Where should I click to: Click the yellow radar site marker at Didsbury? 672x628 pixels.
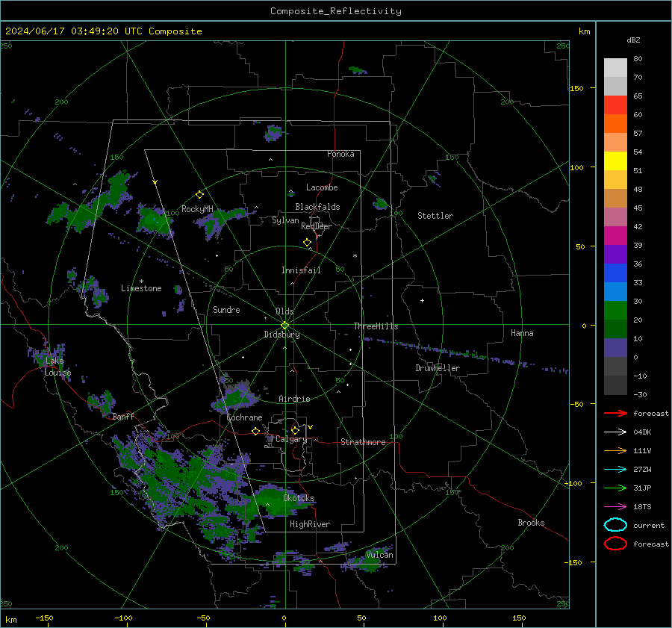click(x=285, y=325)
